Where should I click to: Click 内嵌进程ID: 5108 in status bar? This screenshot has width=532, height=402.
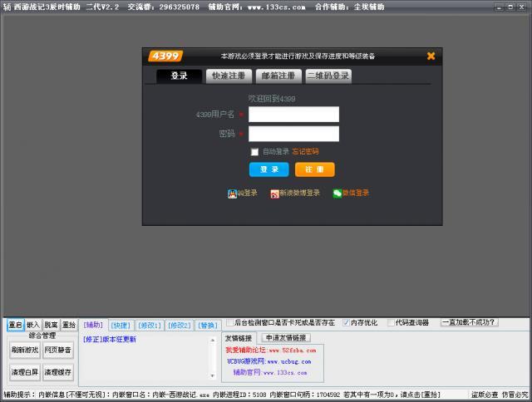(239, 395)
